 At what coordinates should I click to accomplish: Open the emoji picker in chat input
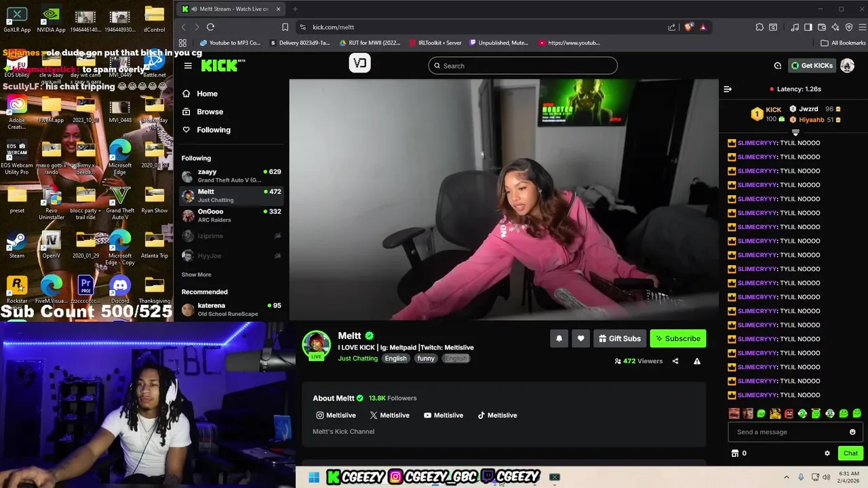click(852, 432)
